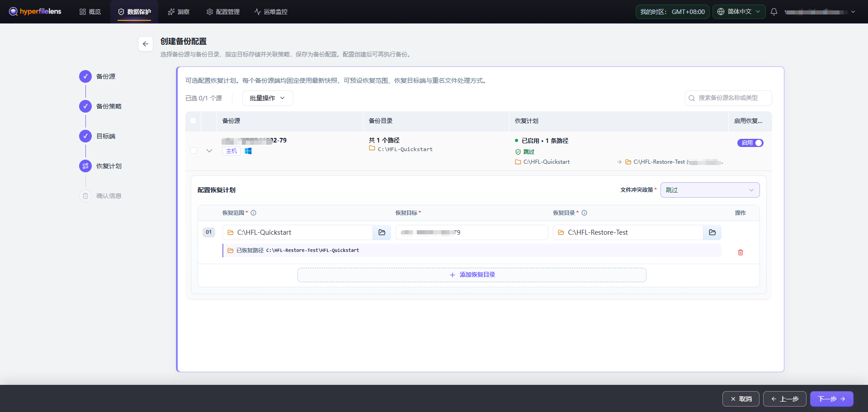Open the 配置管理 menu
868x412 pixels.
coord(223,12)
